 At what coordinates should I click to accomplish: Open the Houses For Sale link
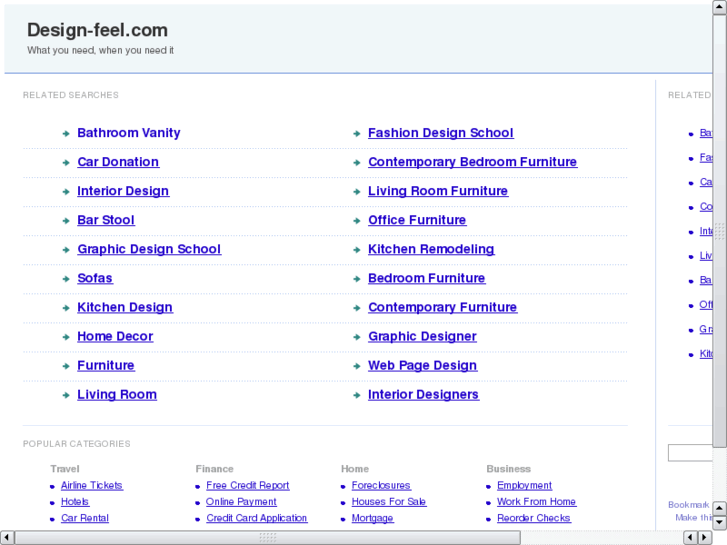click(x=389, y=502)
